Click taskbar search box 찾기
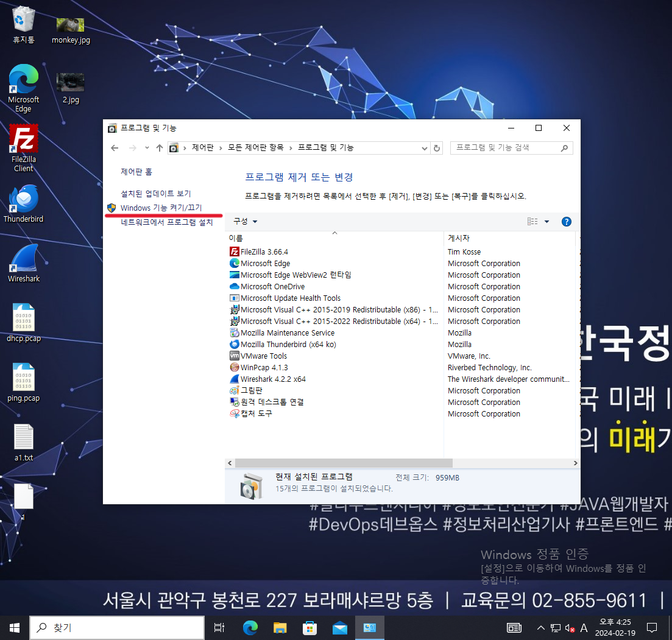The width and height of the screenshot is (672, 640). pyautogui.click(x=116, y=628)
